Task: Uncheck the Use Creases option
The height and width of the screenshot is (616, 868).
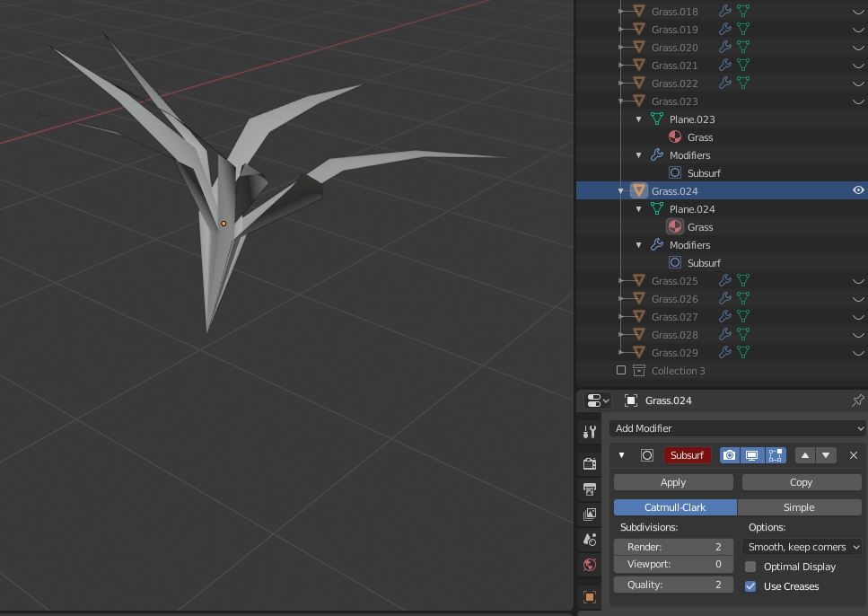Action: 750,586
